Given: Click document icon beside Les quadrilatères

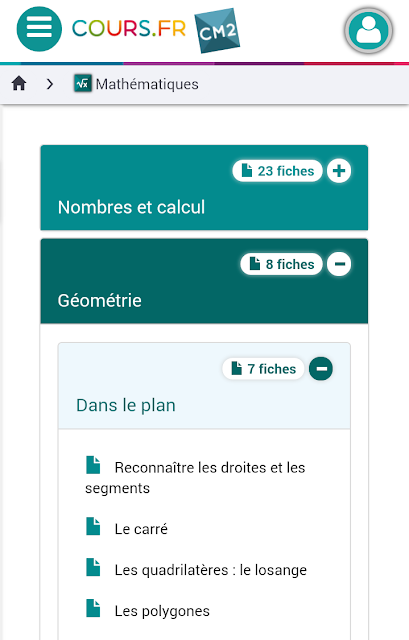Looking at the screenshot, I should 93,567.
